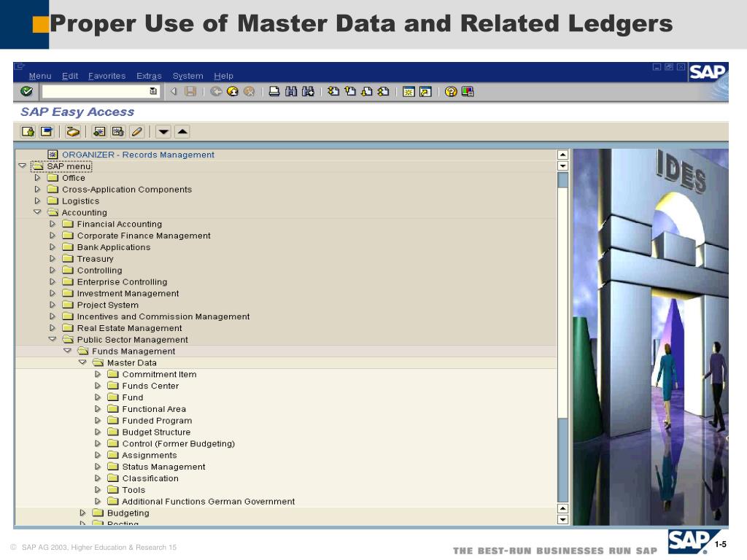Click the yellow Help question mark icon
747x560 pixels.
click(x=451, y=91)
